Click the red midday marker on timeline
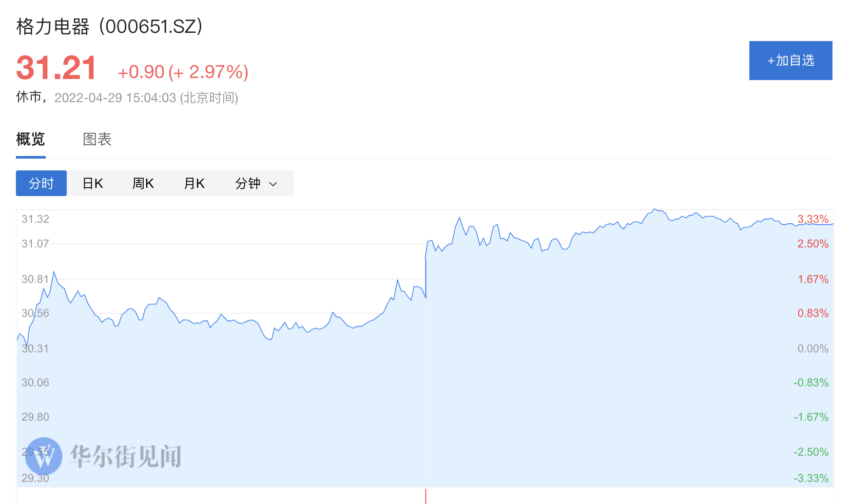The height and width of the screenshot is (504, 852). (x=425, y=496)
